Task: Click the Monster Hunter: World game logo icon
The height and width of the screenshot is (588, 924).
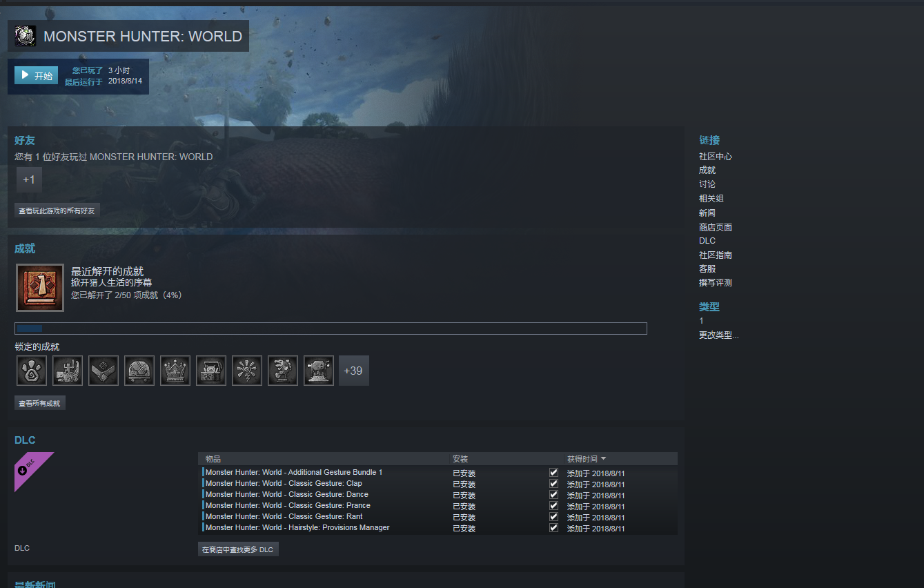Action: coord(26,36)
